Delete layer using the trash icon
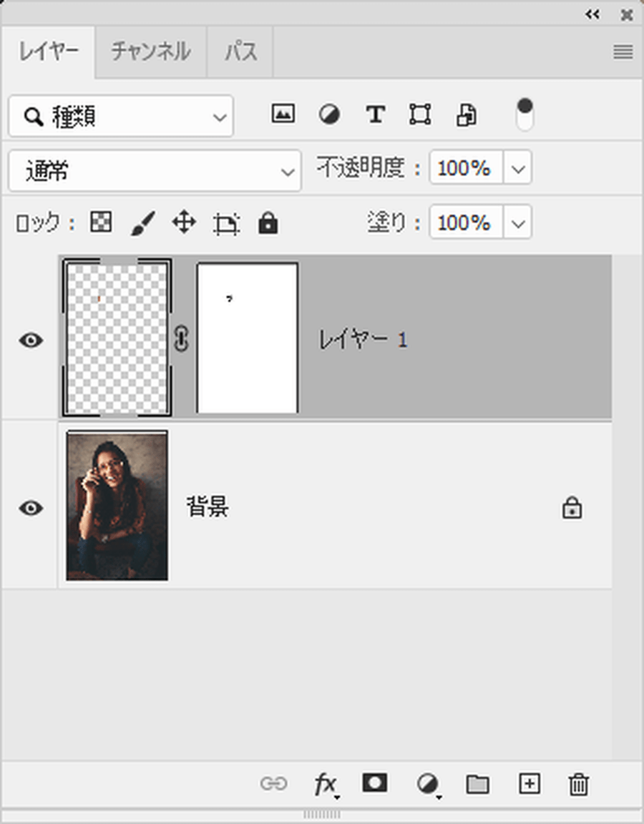This screenshot has height=824, width=644. click(578, 785)
